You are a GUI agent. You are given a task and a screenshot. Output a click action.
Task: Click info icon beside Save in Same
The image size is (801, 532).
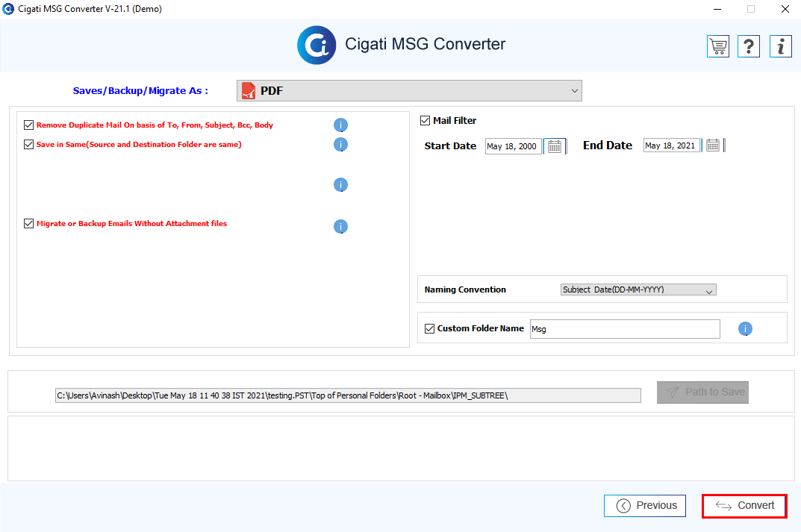340,145
